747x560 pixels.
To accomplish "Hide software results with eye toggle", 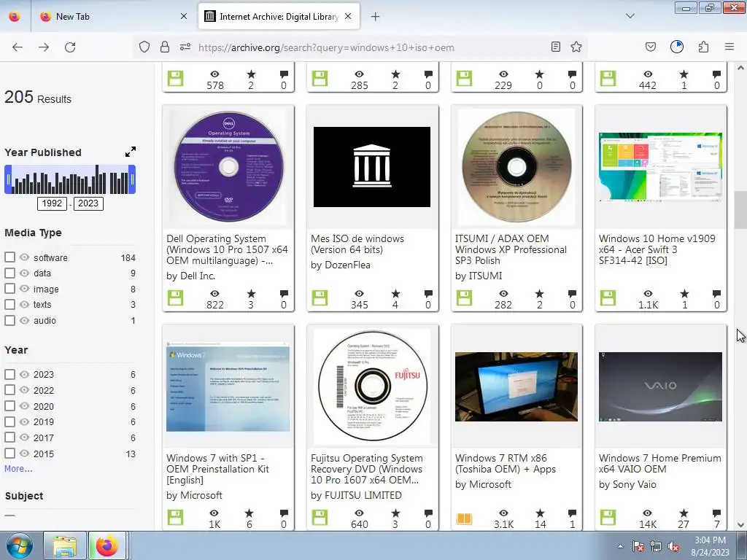I will (24, 257).
